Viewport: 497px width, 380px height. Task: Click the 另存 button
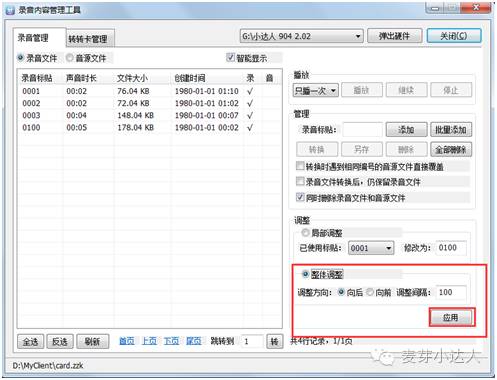(361, 149)
